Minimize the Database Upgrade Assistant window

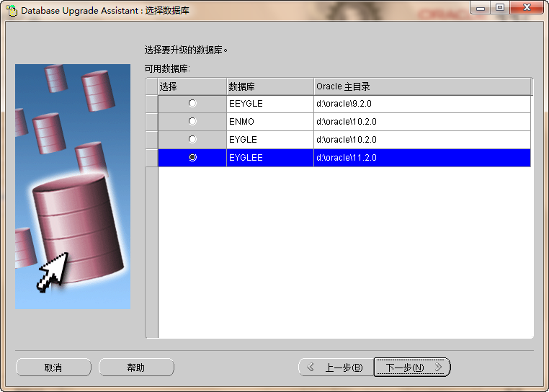481,8
